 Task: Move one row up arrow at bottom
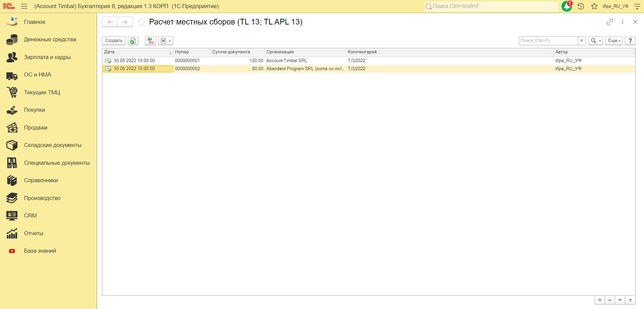click(x=610, y=300)
